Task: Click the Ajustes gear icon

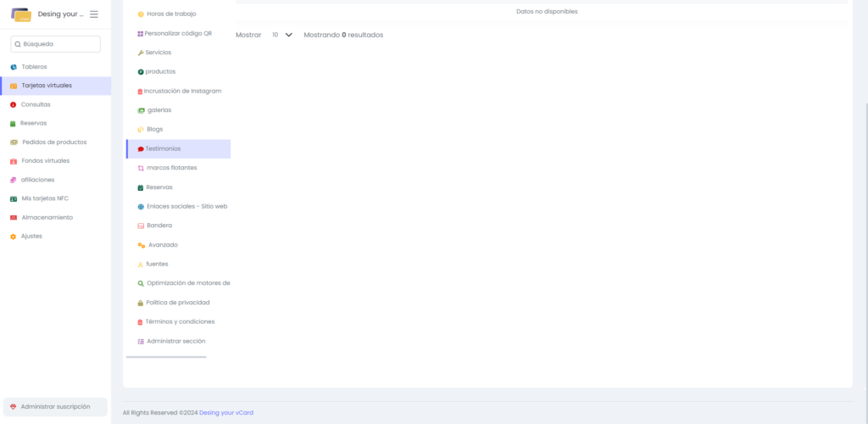Action: tap(14, 237)
